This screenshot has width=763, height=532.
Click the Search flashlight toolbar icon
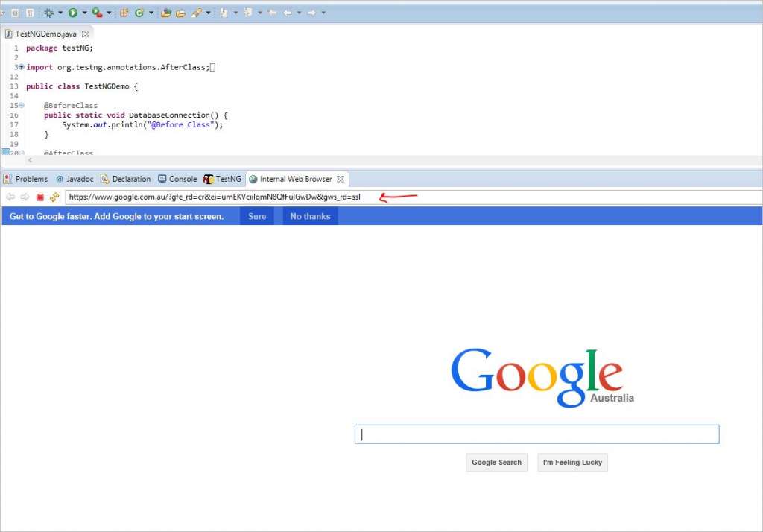coord(197,13)
